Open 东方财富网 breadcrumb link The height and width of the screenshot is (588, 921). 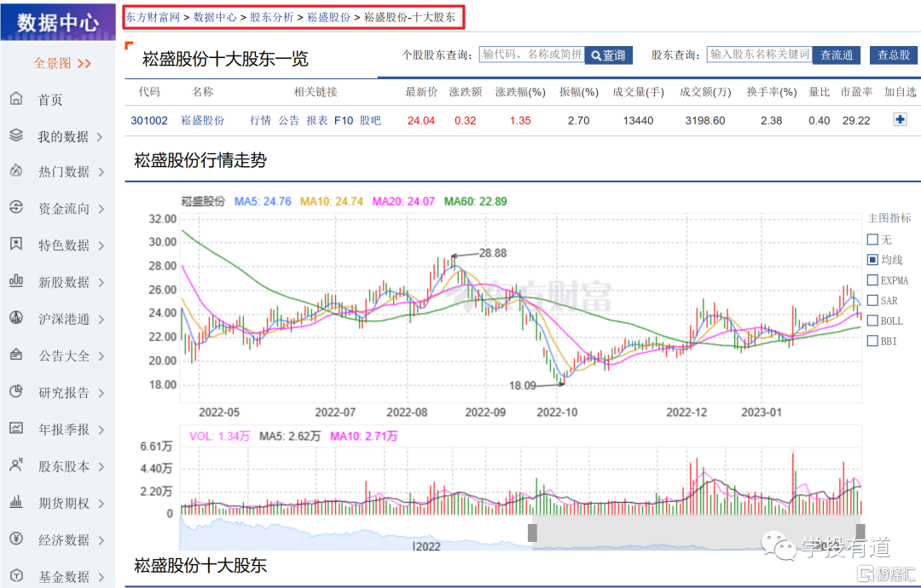[153, 17]
